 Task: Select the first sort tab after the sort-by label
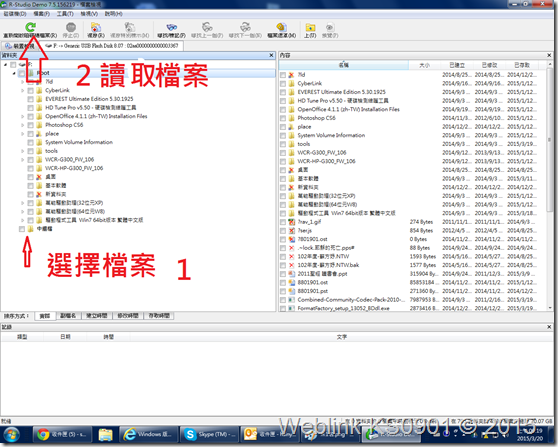[45, 316]
